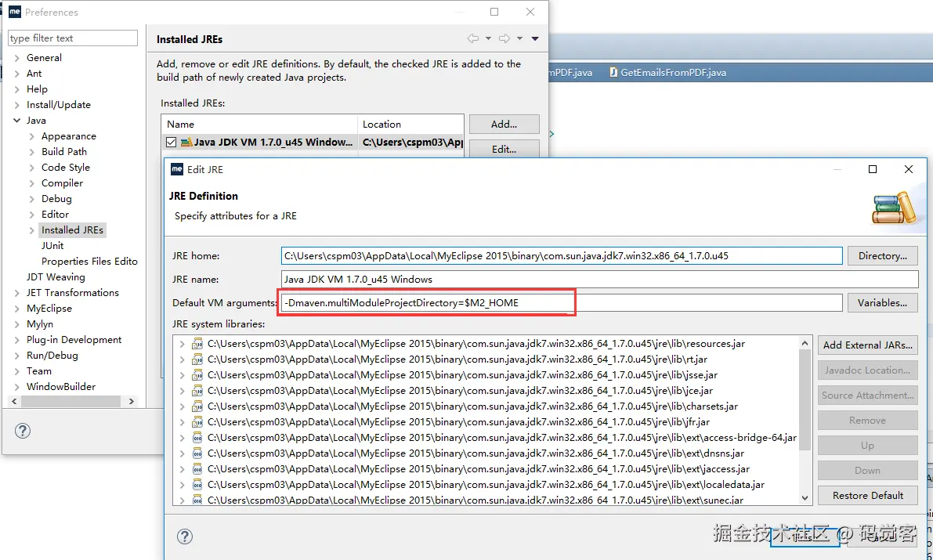Select Install/Update in preferences tree
The image size is (933, 560).
58,105
